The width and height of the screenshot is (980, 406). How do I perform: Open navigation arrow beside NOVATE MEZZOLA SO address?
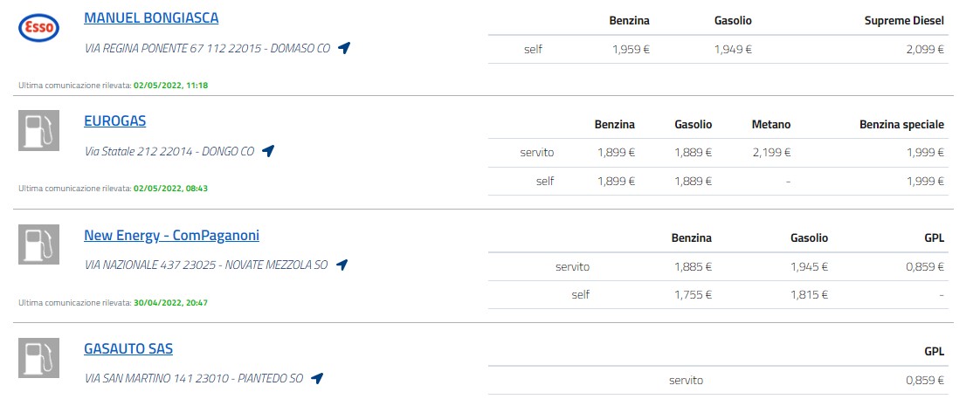pos(342,265)
